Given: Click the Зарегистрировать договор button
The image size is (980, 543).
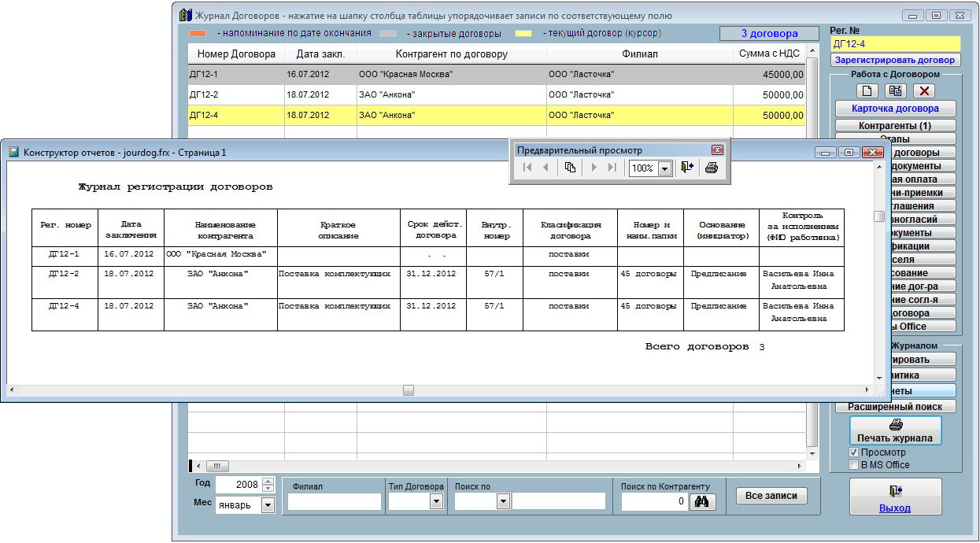Looking at the screenshot, I should [x=895, y=60].
